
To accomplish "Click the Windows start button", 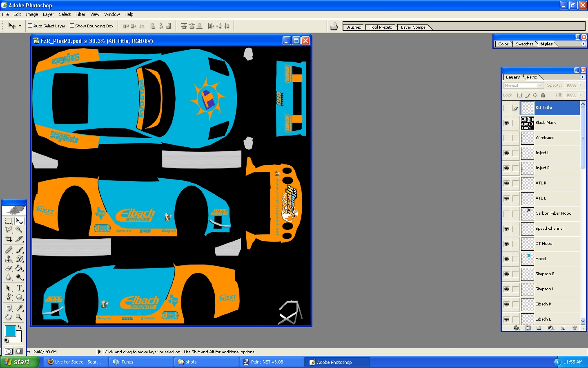I will [20, 362].
